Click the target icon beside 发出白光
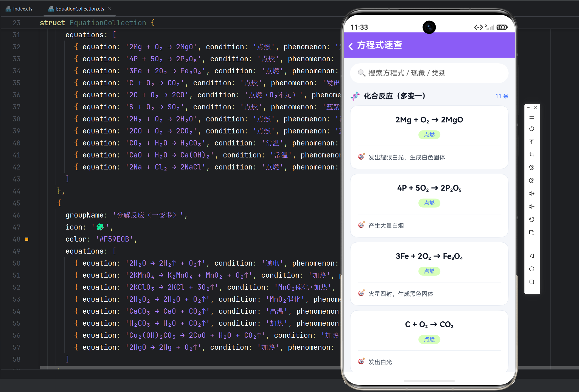 coord(361,361)
